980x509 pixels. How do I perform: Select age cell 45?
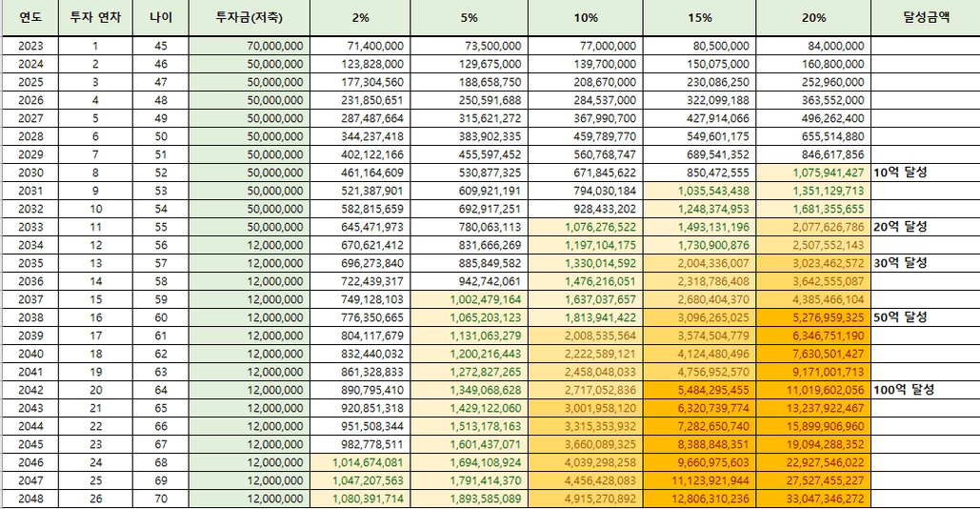click(161, 46)
